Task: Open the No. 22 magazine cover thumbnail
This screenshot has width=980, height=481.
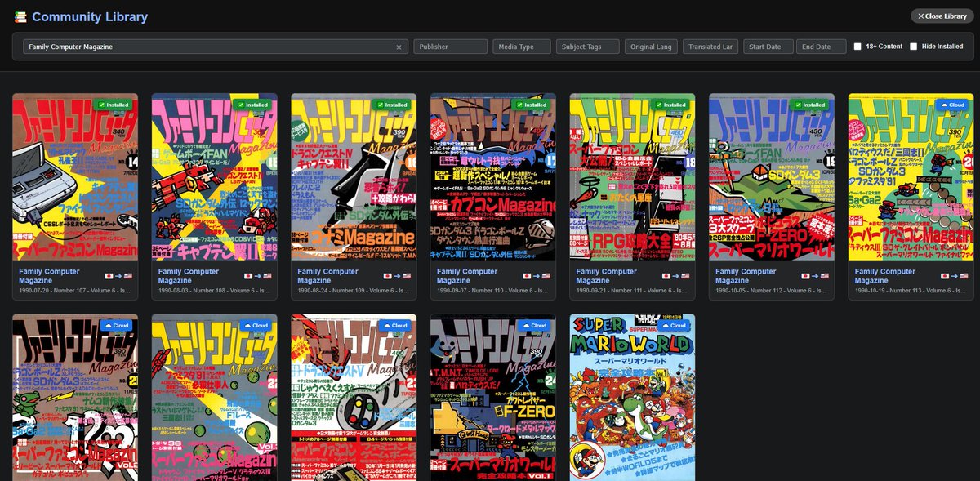Action: point(215,397)
